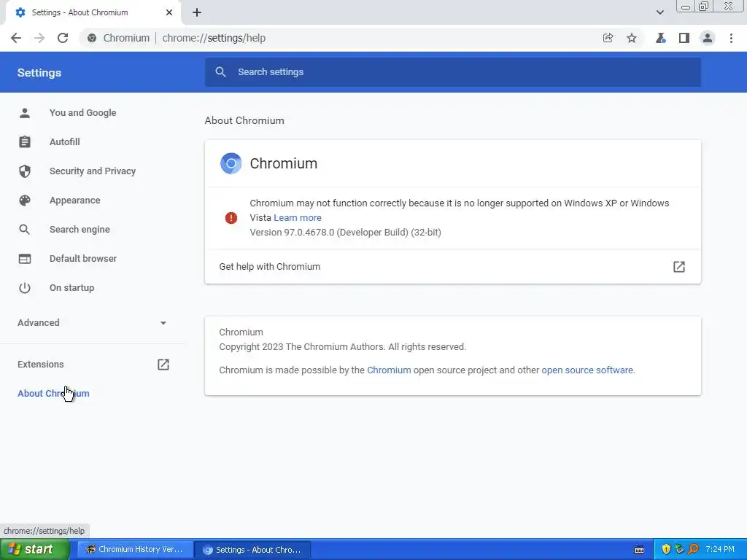
Task: Bookmark this tab with the star icon
Action: click(632, 38)
